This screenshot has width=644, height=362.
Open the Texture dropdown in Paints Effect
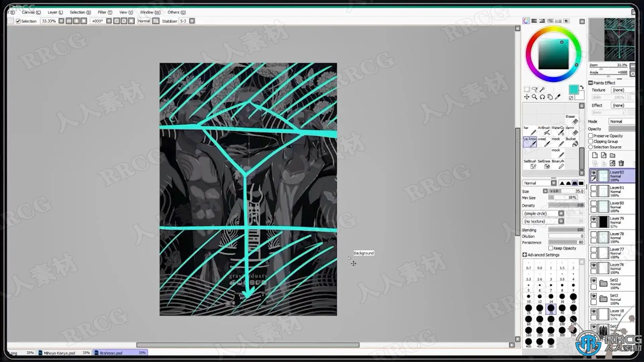pos(622,90)
